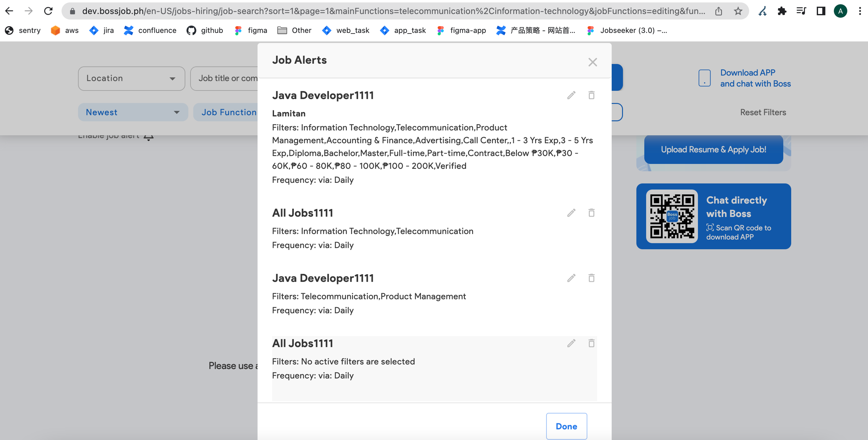Viewport: 868px width, 440px height.
Task: Bookmark this page with the star icon
Action: coord(738,11)
